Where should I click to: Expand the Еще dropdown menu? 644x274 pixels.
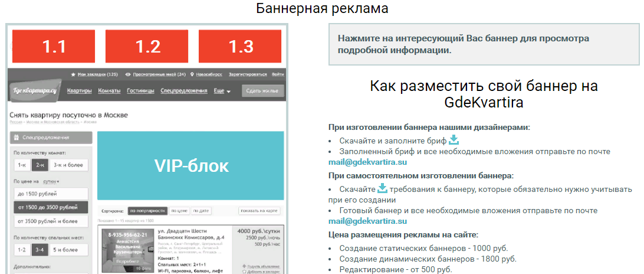tap(222, 91)
